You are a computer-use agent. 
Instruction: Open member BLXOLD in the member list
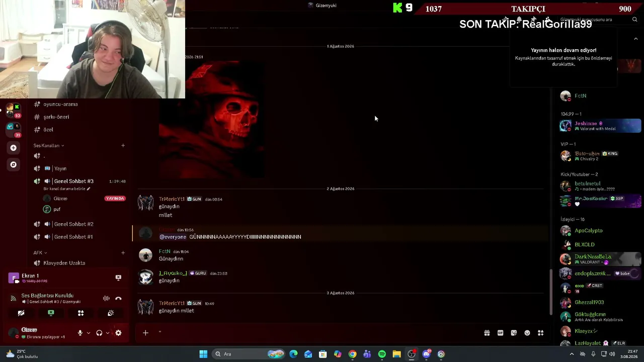click(x=600, y=244)
